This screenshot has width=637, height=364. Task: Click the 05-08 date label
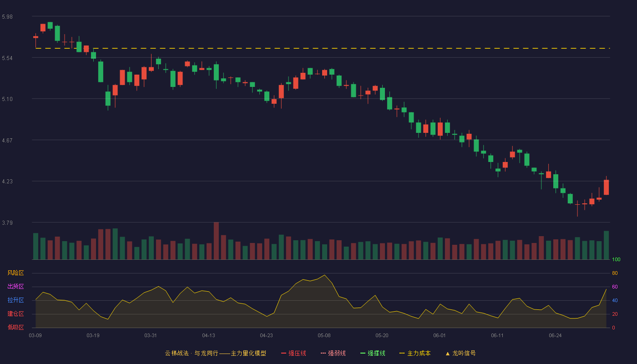pyautogui.click(x=324, y=335)
